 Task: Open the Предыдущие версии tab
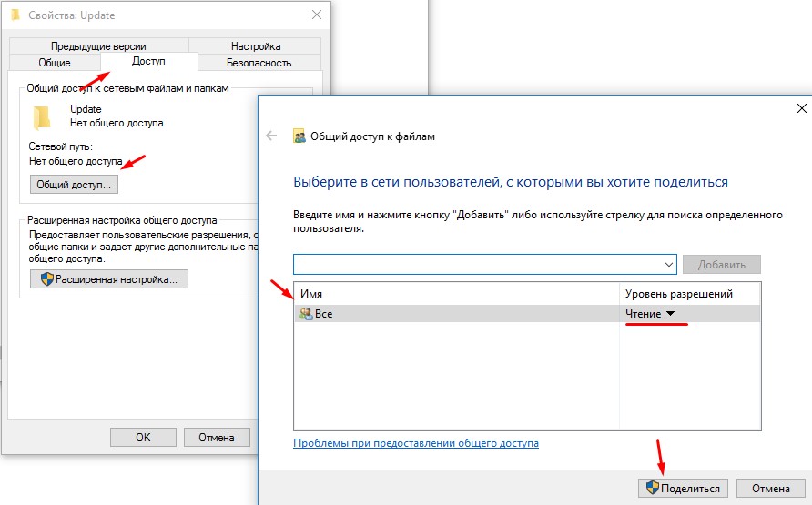pos(98,46)
